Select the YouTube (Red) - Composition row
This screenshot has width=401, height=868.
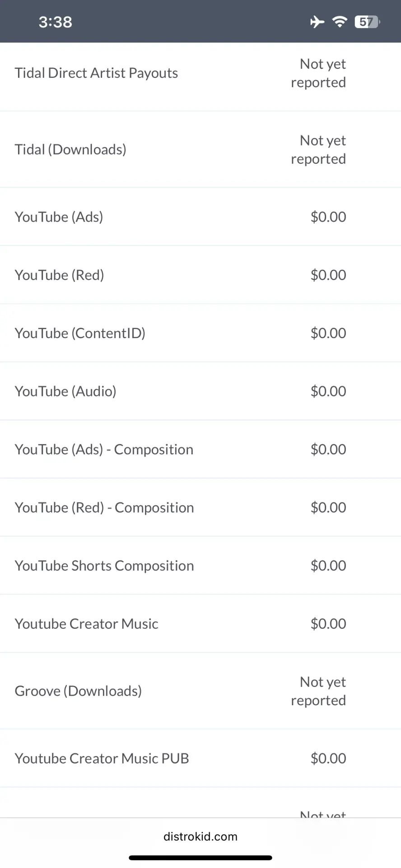[200, 507]
